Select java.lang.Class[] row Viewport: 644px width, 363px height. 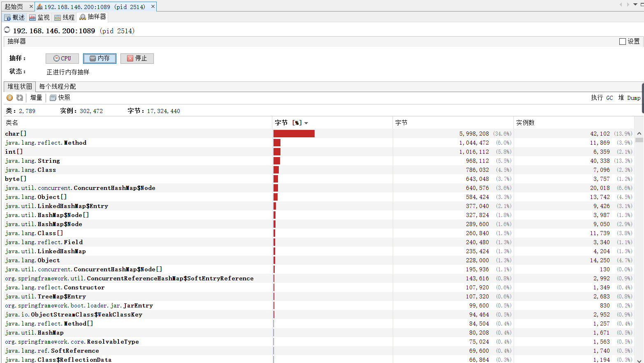click(320, 233)
